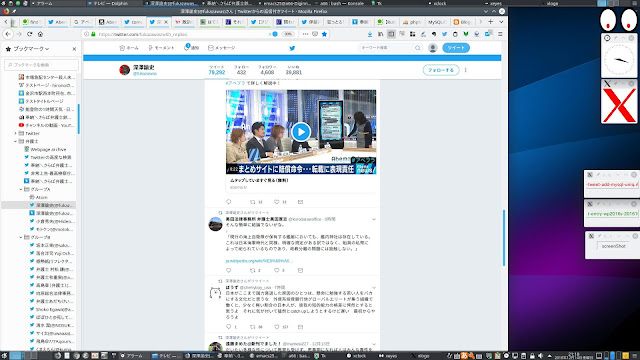The height and width of the screenshot is (360, 640).
Task: Open Firefox downloads arrow icon
Action: click(x=370, y=34)
